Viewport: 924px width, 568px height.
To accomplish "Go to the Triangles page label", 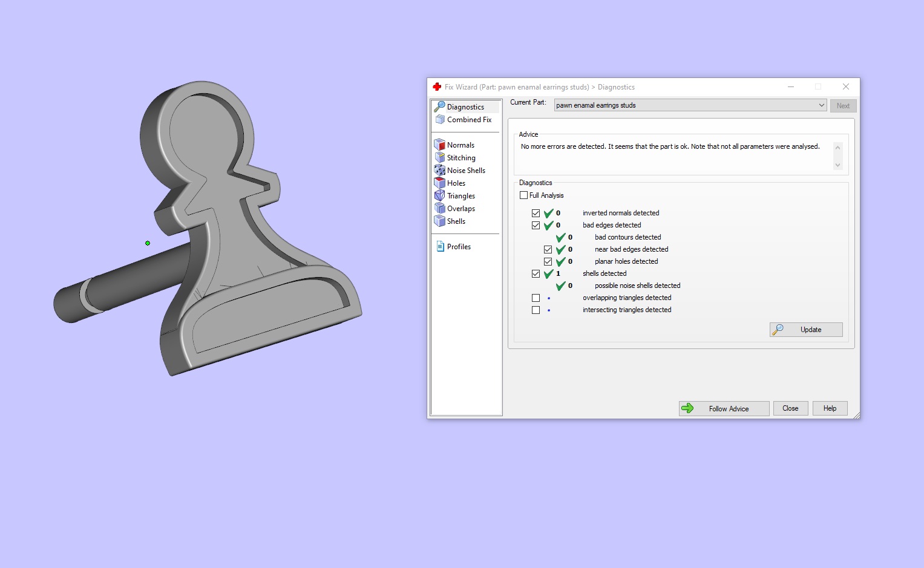I will [461, 196].
